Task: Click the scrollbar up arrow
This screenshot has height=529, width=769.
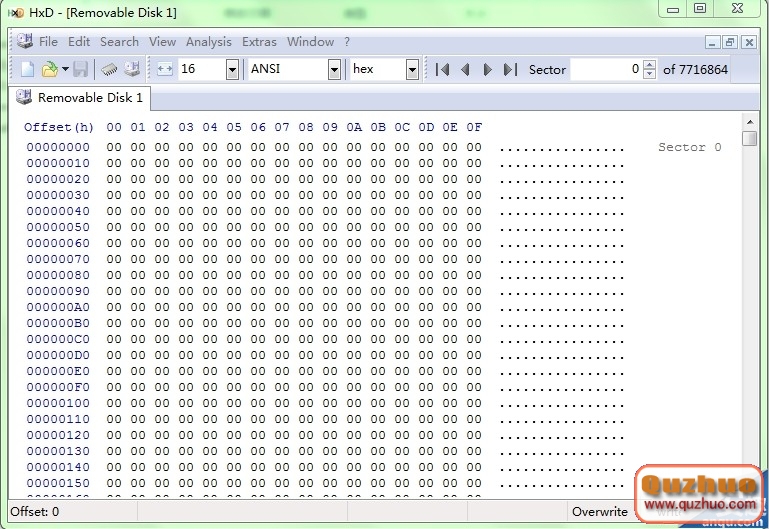Action: [x=749, y=121]
